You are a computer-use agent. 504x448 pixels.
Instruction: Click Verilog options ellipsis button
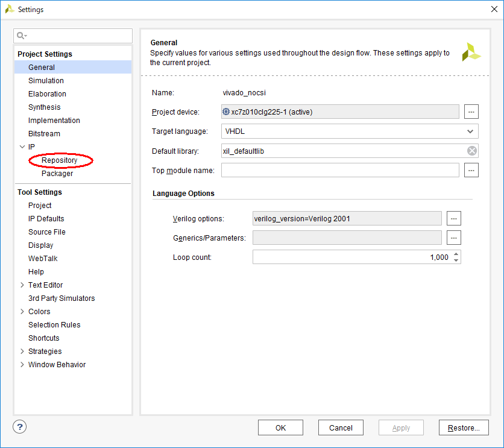pyautogui.click(x=454, y=218)
